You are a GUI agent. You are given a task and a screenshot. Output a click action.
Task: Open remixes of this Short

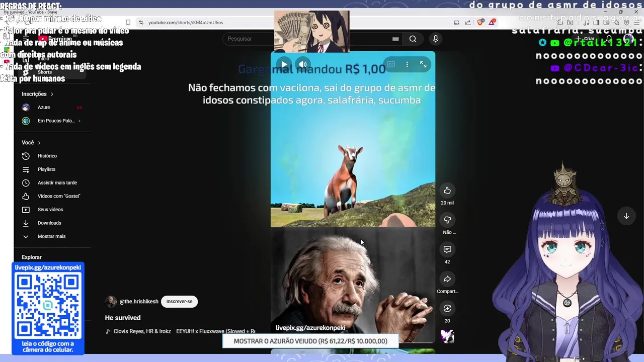[447, 308]
